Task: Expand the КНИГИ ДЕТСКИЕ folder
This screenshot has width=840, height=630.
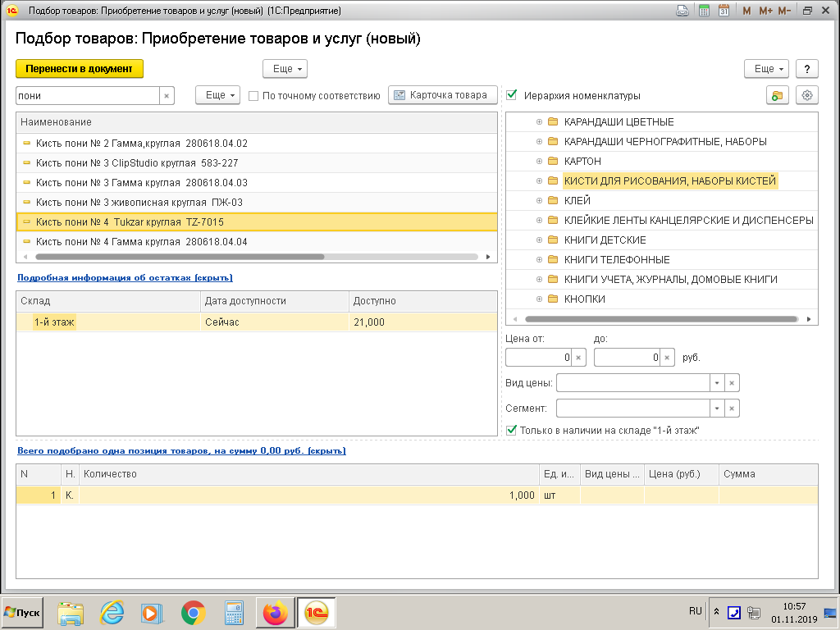Action: point(540,240)
